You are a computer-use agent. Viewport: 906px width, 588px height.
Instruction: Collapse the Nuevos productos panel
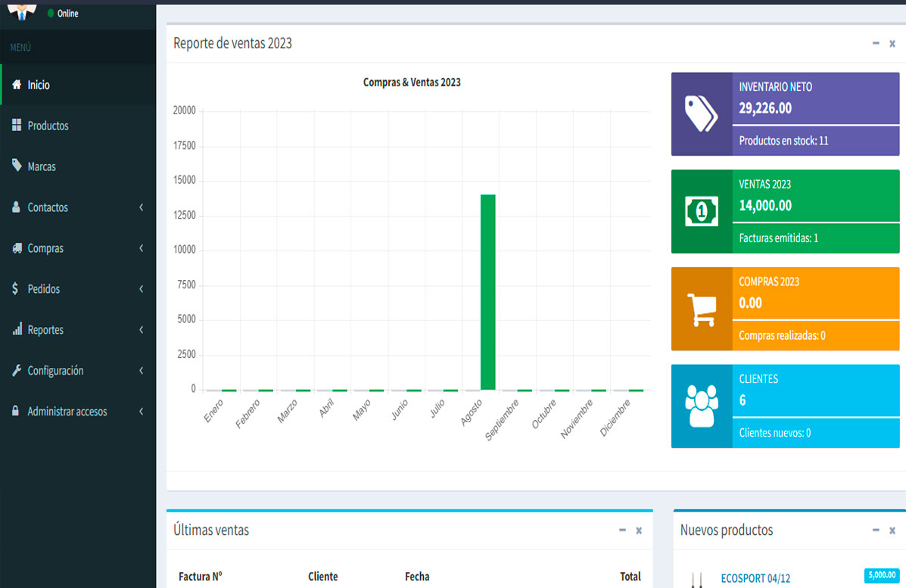(876, 530)
